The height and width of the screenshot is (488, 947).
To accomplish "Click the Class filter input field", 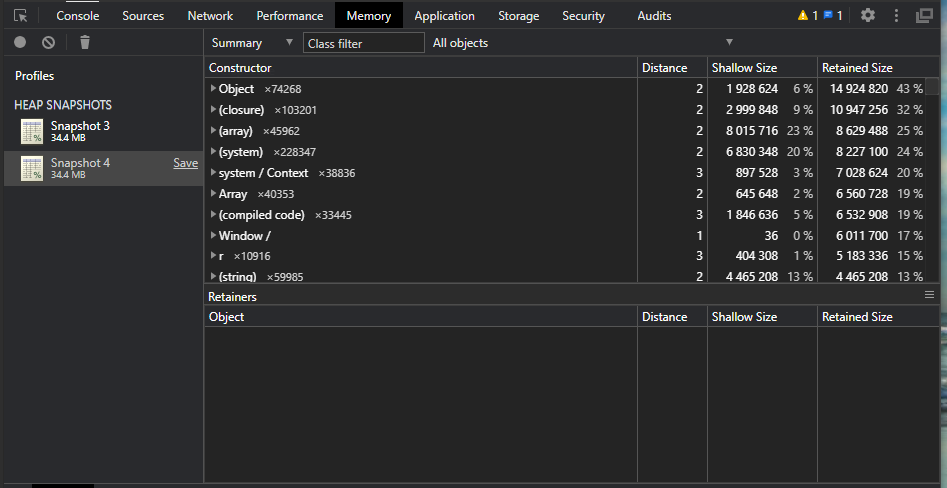I will (x=364, y=43).
